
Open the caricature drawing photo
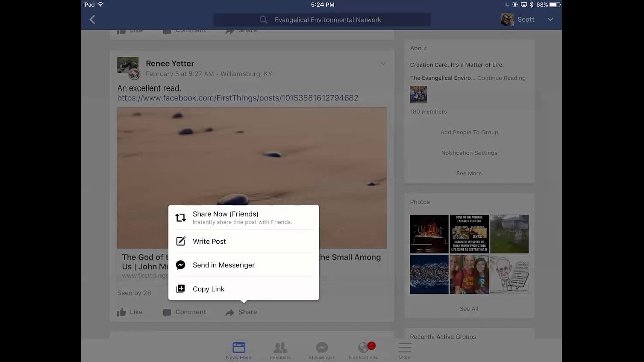coord(510,275)
